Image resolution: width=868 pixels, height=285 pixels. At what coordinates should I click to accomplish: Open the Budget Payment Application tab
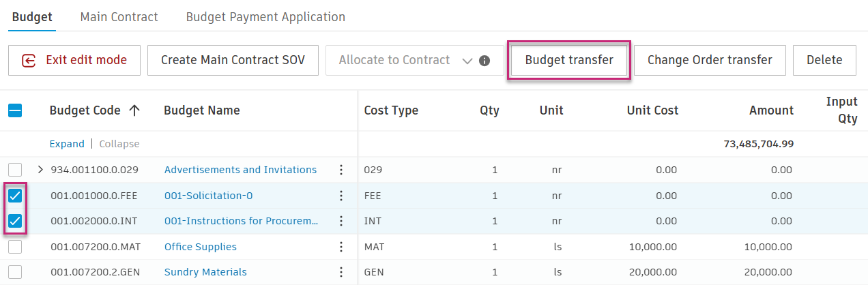click(265, 16)
